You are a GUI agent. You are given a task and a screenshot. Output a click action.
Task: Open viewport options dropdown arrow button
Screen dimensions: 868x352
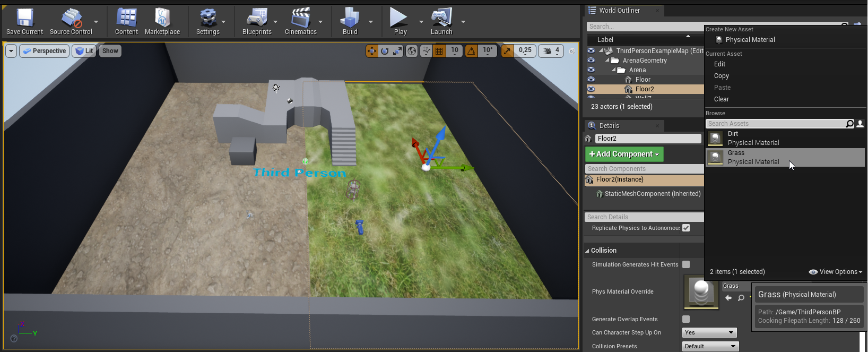11,51
